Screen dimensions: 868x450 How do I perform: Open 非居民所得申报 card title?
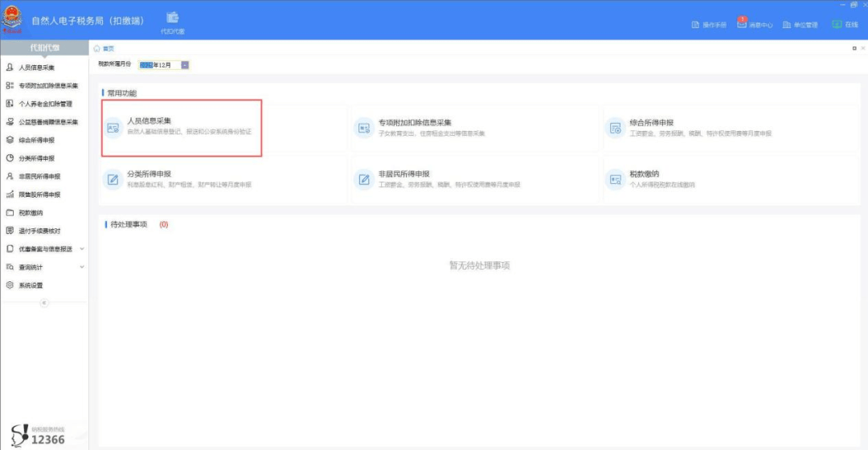(x=403, y=174)
